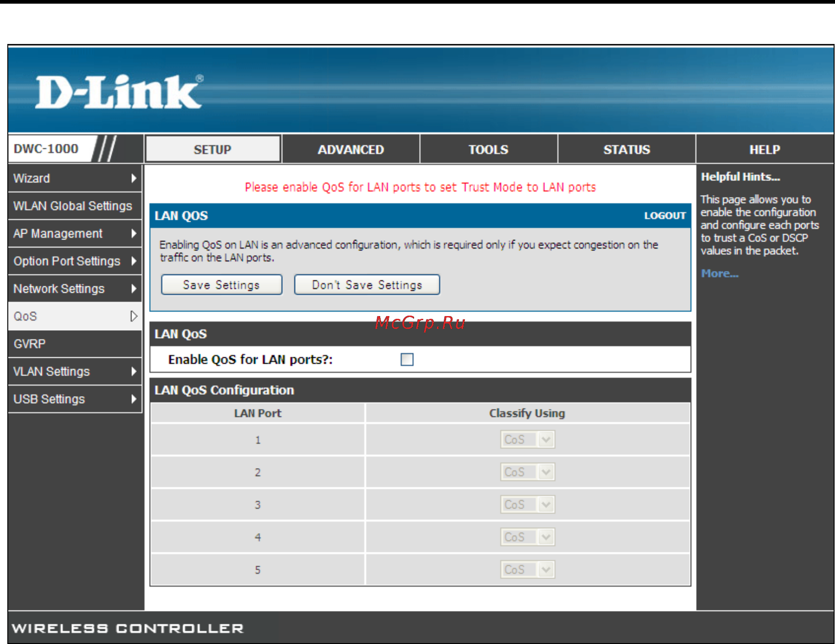Open the SETUP tab
This screenshot has width=835, height=644.
213,149
